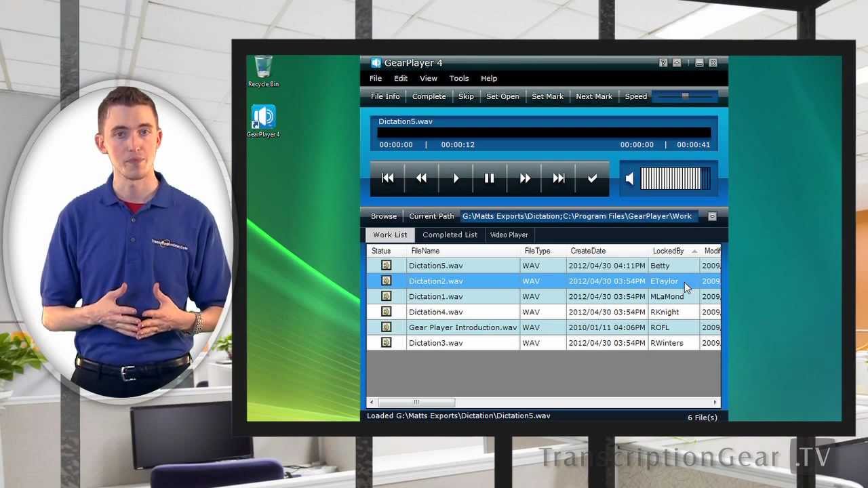
Task: Click the status icon for Dictation1.wav
Action: pyautogui.click(x=387, y=297)
